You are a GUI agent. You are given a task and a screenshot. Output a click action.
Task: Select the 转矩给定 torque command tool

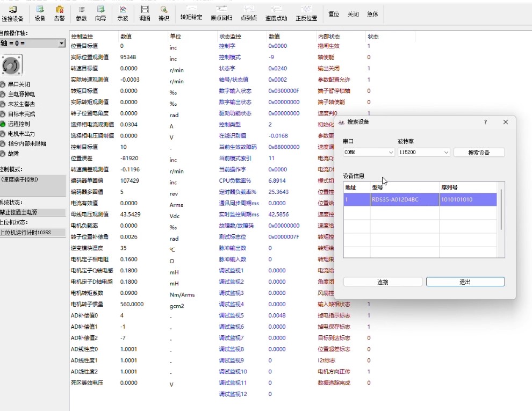click(191, 14)
